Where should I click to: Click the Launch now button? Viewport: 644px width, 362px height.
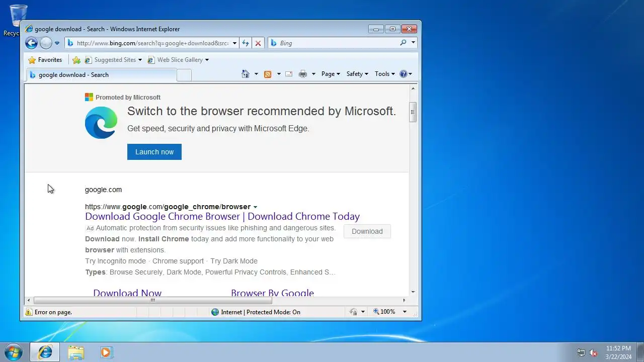tap(154, 152)
